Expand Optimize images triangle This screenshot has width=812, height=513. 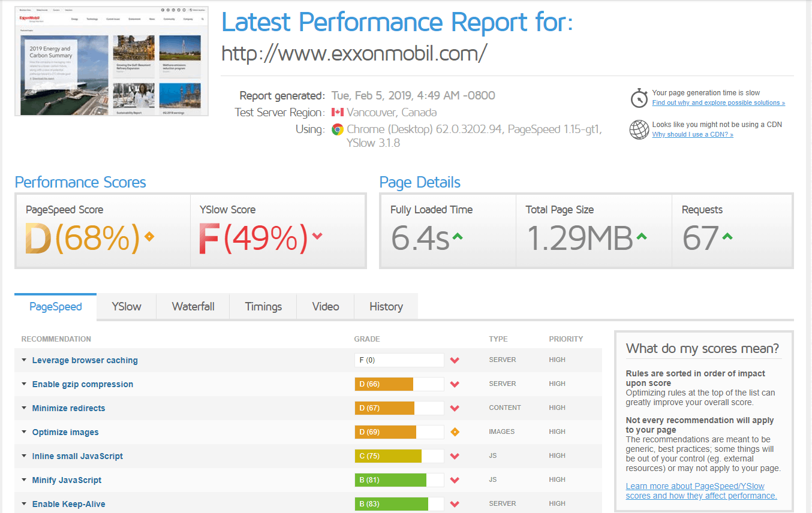[x=24, y=432]
